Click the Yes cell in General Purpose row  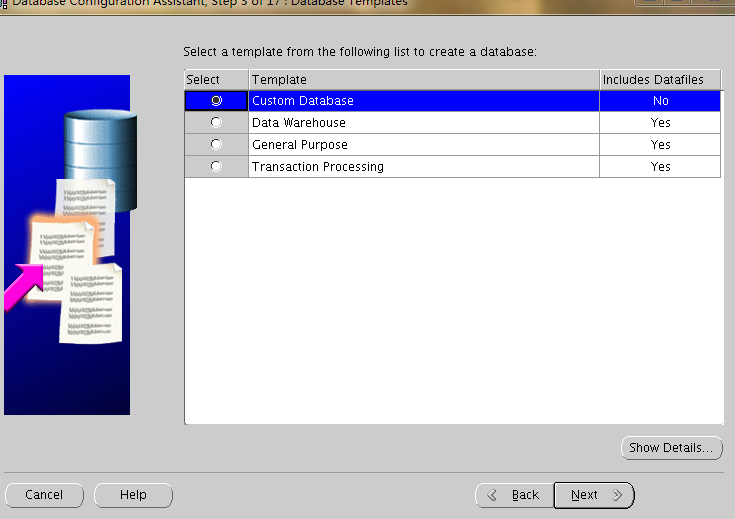(660, 145)
